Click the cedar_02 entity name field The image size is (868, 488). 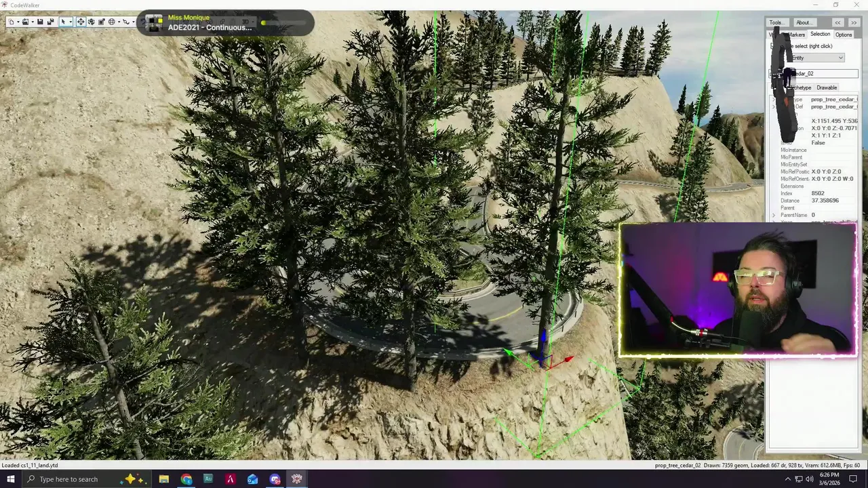point(814,73)
